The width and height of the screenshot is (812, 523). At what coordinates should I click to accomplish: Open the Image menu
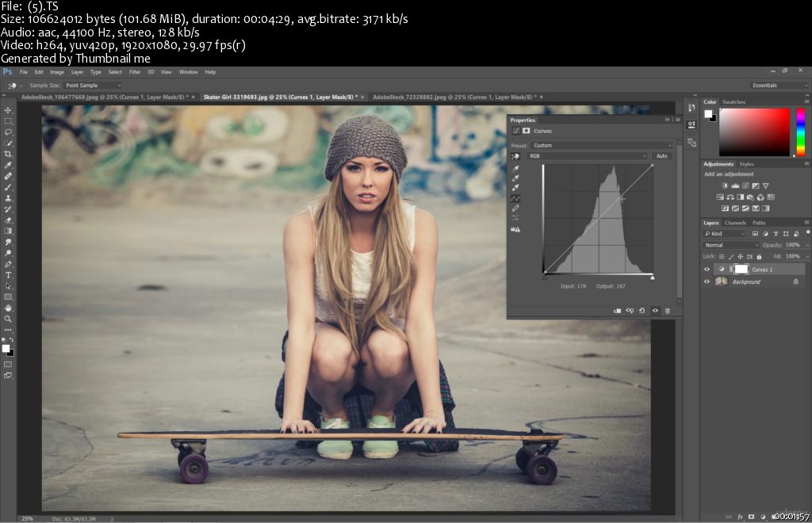(57, 72)
